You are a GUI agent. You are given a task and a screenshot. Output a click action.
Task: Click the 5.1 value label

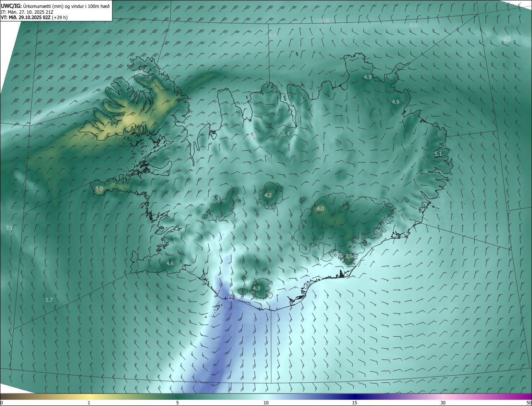pyautogui.click(x=438, y=154)
